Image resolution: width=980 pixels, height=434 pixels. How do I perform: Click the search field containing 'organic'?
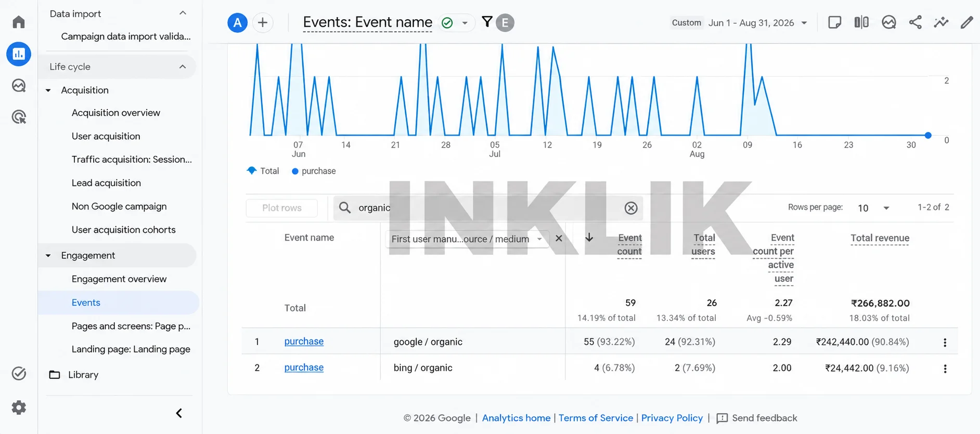point(488,208)
